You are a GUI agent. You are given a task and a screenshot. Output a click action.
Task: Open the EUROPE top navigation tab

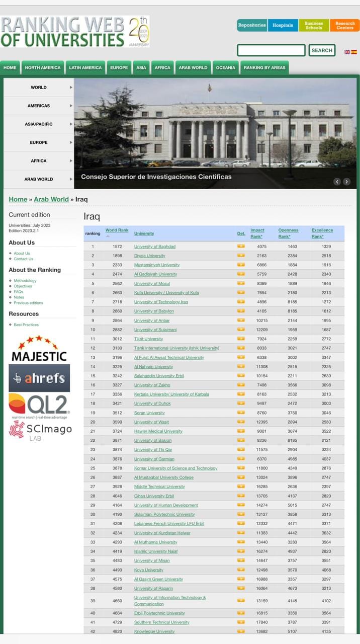pyautogui.click(x=119, y=67)
